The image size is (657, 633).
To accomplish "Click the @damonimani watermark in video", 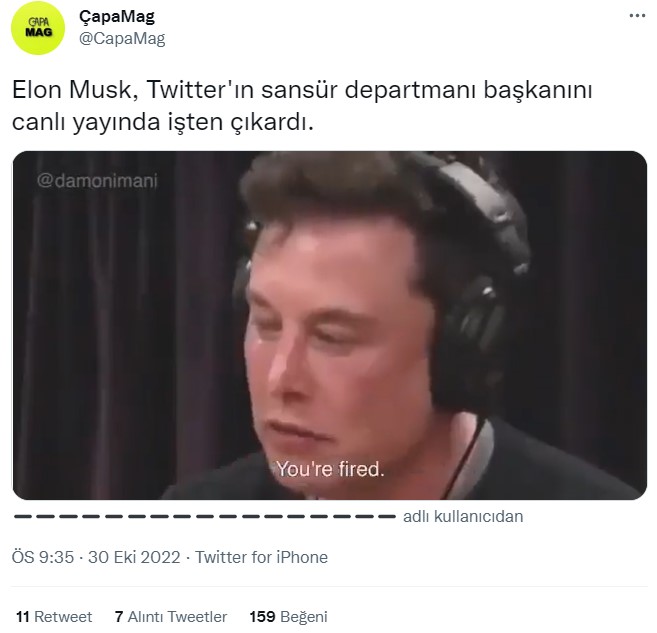I will pos(97,181).
